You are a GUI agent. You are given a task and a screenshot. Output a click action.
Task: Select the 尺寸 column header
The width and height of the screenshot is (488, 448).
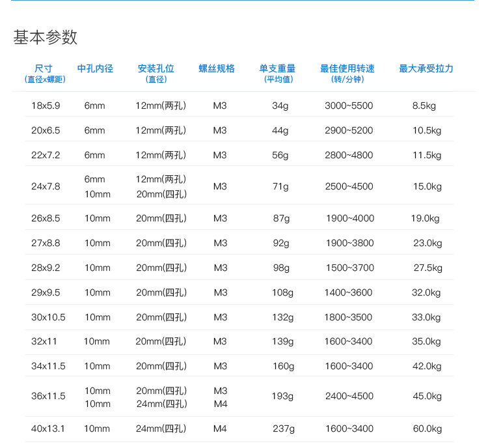coord(44,68)
